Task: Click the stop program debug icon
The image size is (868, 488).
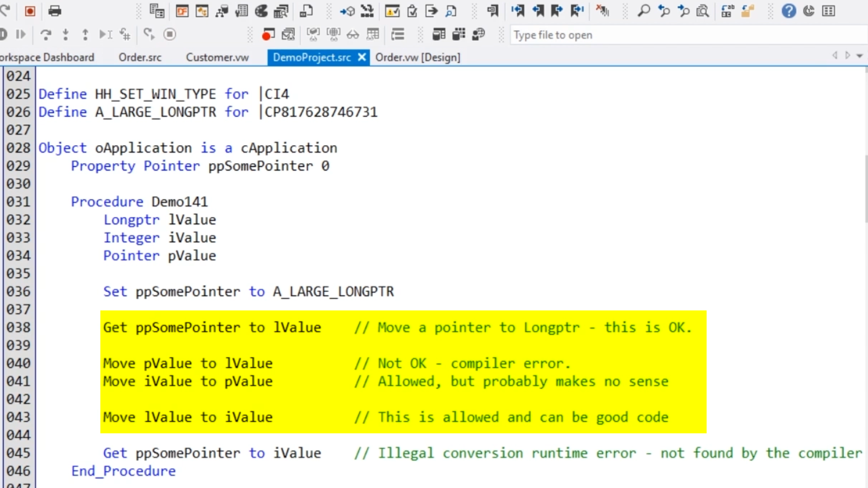Action: pos(170,34)
